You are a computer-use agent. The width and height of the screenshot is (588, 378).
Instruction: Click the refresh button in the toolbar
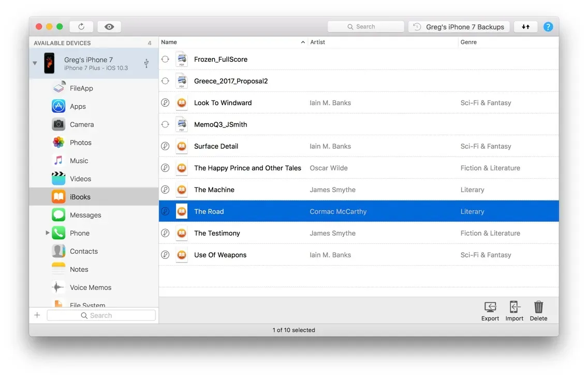tap(81, 27)
